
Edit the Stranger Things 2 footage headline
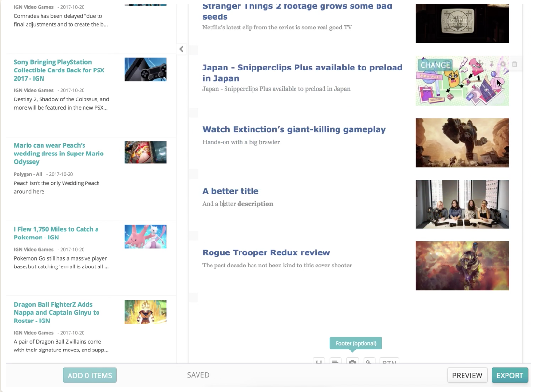point(297,11)
